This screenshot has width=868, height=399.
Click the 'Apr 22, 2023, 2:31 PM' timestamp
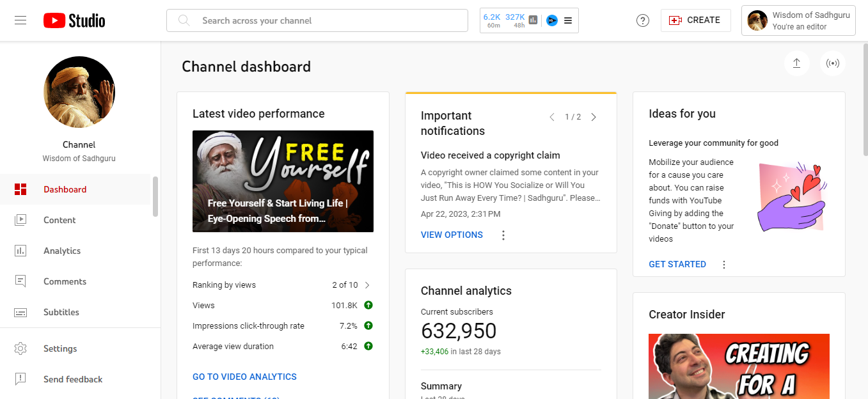[x=461, y=214]
